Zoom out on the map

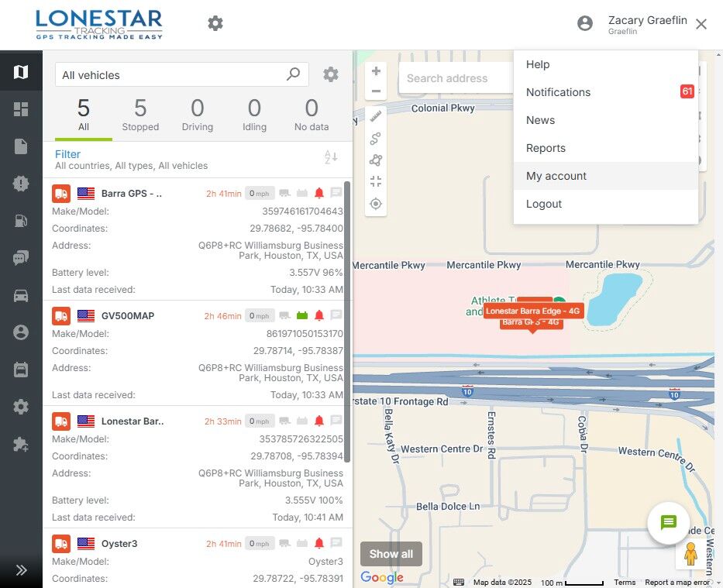click(376, 91)
